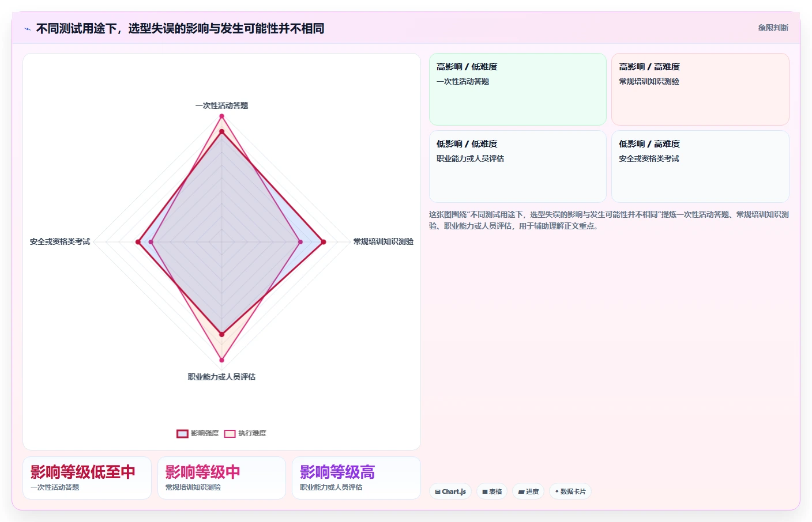Screen dimensions: 812x522
Task: Click 常规培训知识测验 text in pink quadrant card
Action: pos(649,81)
